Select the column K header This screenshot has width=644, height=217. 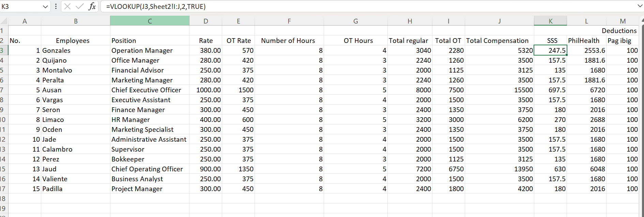(550, 21)
